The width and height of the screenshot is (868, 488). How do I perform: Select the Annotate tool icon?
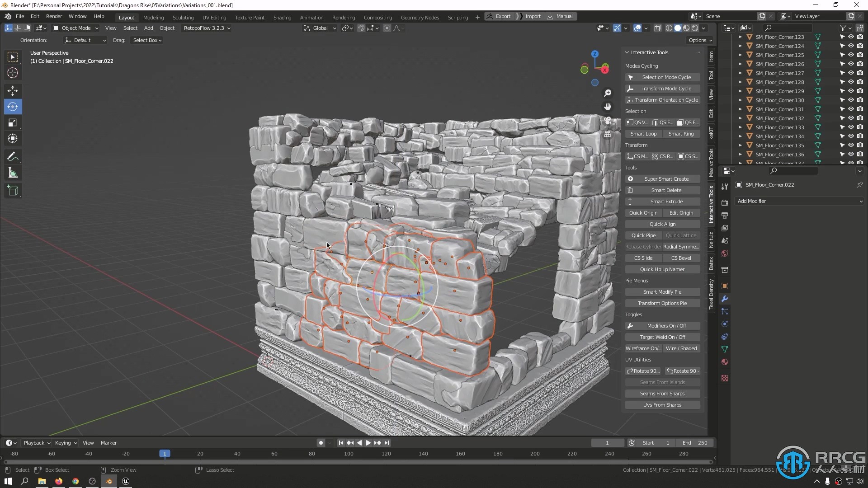[x=13, y=156]
